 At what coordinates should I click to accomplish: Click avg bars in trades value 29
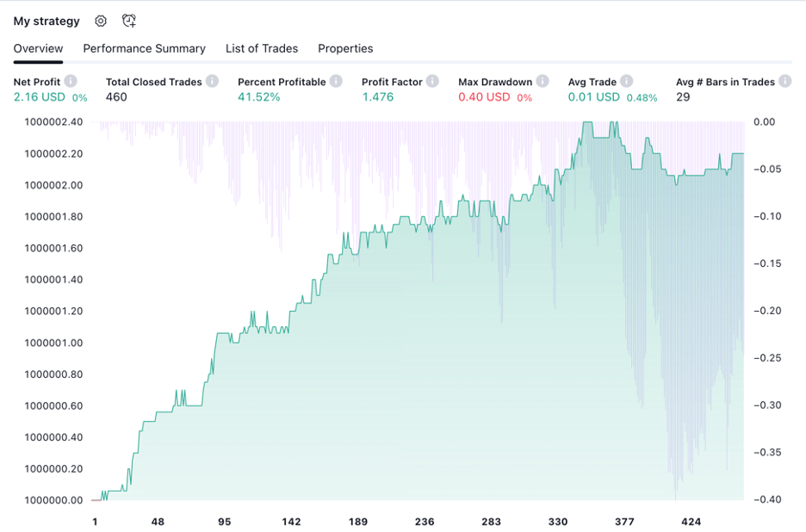(683, 97)
